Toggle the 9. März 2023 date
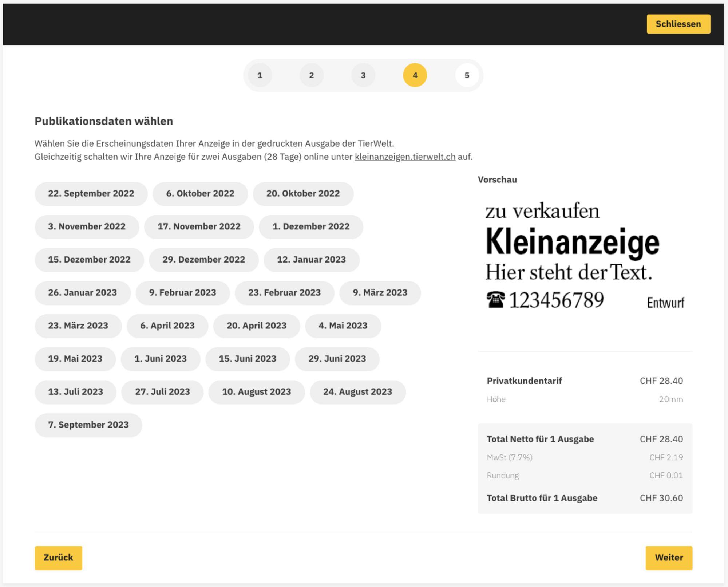Screen dimensions: 728x587 [x=380, y=293]
